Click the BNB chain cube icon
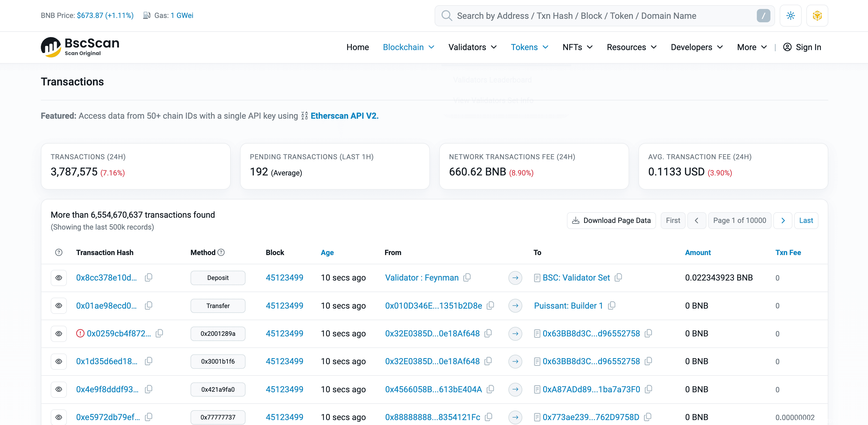The width and height of the screenshot is (868, 425). click(817, 16)
